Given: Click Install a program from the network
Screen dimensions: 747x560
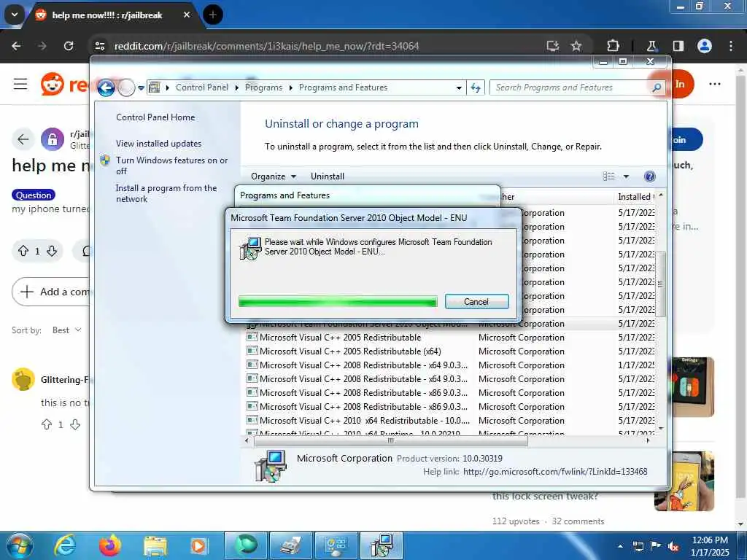Looking at the screenshot, I should [x=166, y=193].
